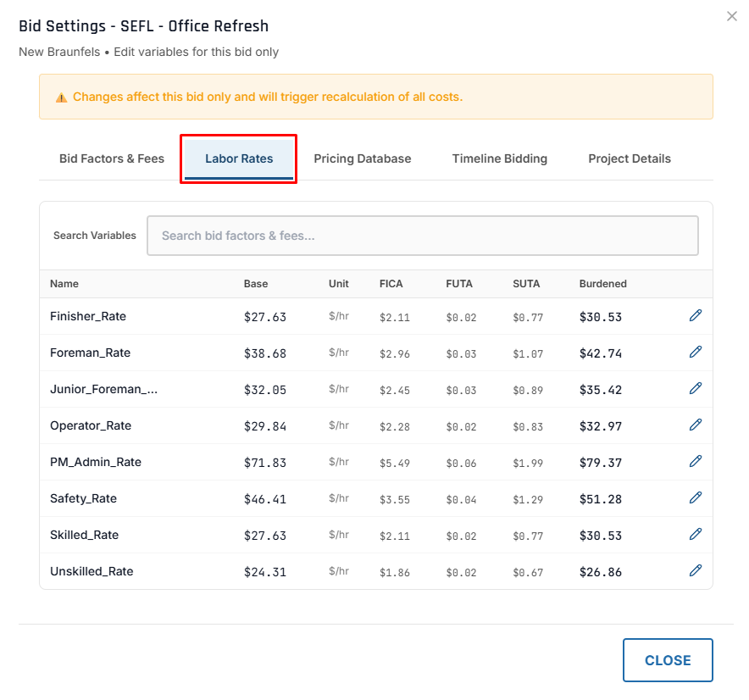Select the Foreman_Rate name cell

click(x=90, y=353)
